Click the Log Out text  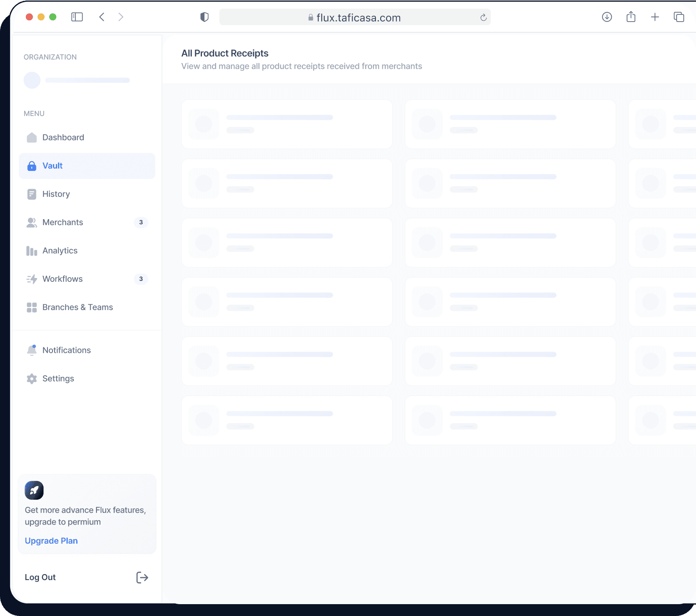coord(40,577)
